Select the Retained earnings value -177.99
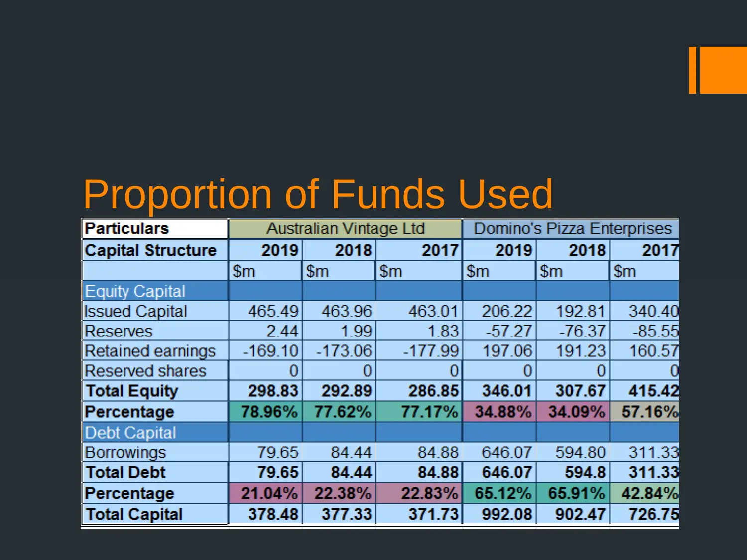The height and width of the screenshot is (560, 747). tap(431, 351)
